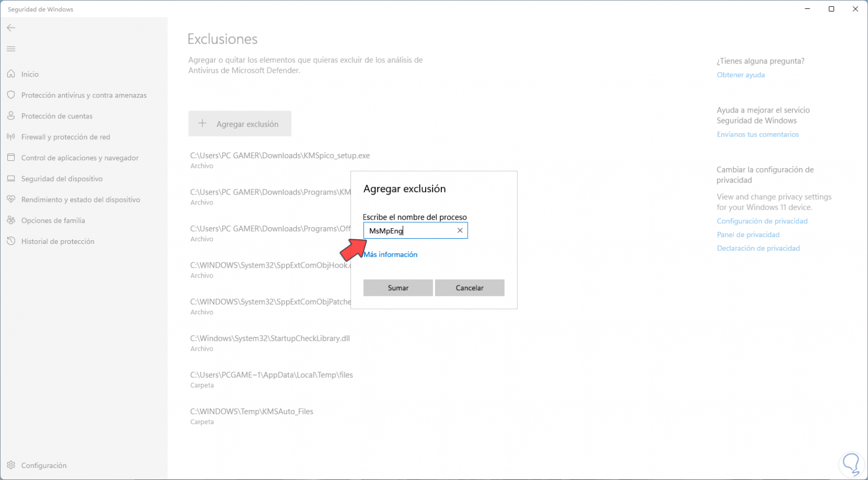Viewport: 868px width, 480px height.
Task: Click the person icon for account protection
Action: (x=11, y=116)
